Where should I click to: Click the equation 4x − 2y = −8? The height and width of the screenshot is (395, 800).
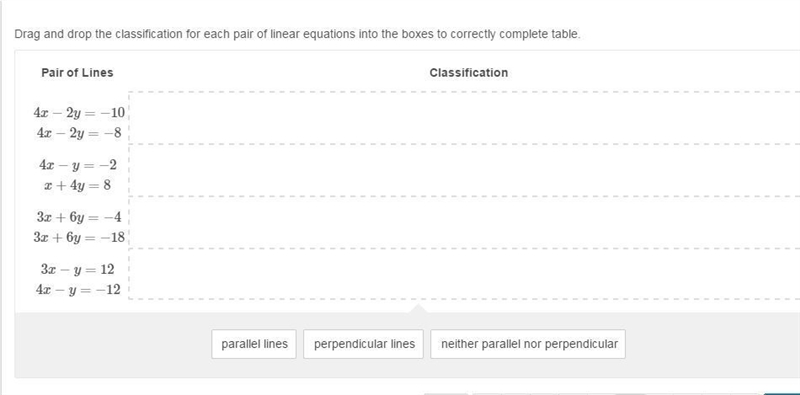tap(79, 133)
